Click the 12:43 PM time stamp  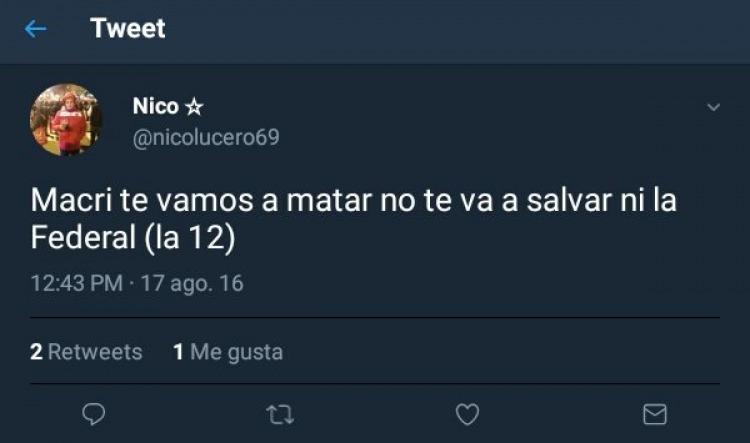[x=77, y=283]
